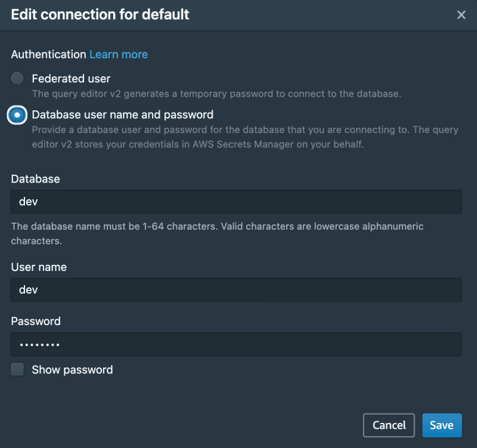Select Database user name and password radio
This screenshot has height=448, width=477.
[17, 115]
